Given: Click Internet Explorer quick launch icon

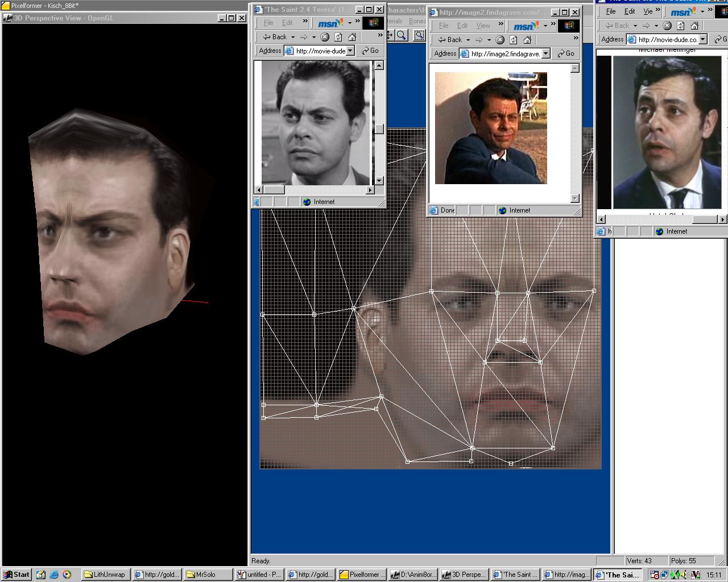Looking at the screenshot, I should pyautogui.click(x=53, y=575).
